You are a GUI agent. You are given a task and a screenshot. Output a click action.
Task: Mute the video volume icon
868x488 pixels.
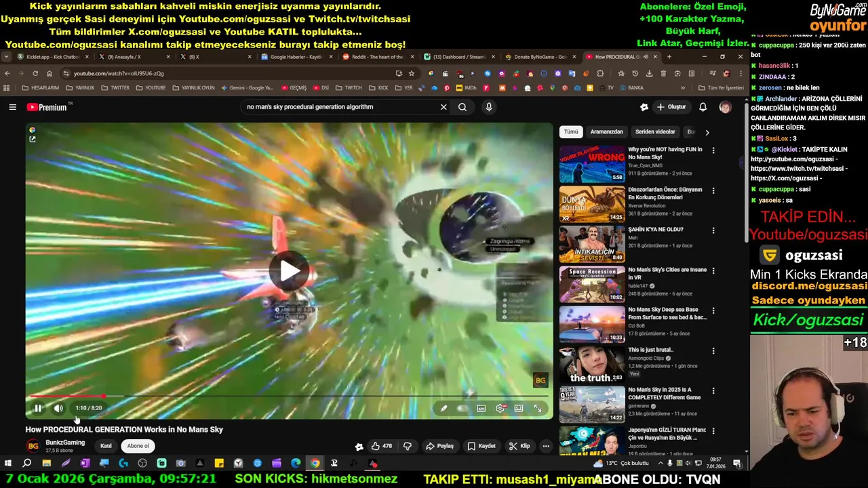58,408
